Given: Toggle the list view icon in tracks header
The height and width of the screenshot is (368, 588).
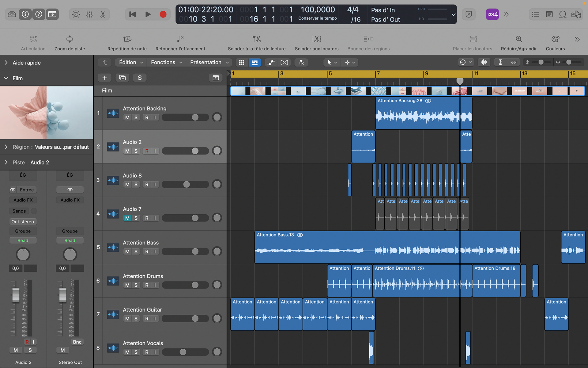Looking at the screenshot, I should 254,63.
